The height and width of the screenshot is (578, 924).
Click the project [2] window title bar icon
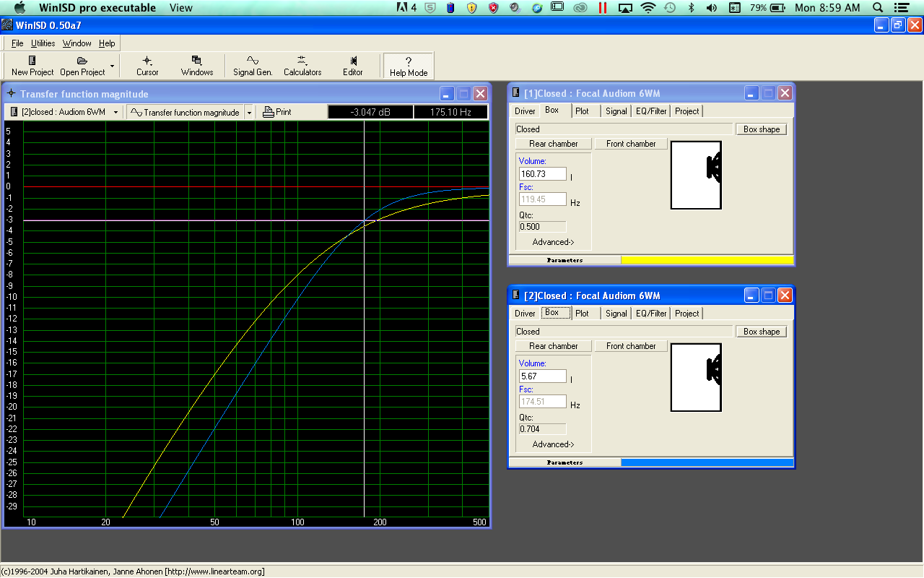click(x=515, y=296)
